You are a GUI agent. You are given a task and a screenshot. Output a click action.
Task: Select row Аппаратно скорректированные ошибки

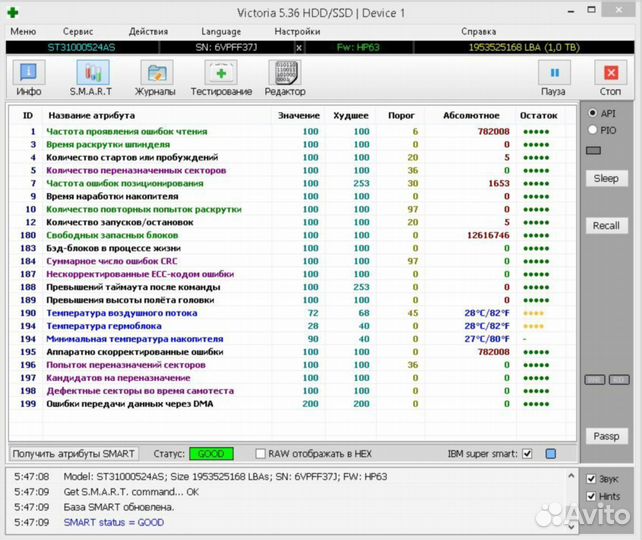click(x=292, y=352)
